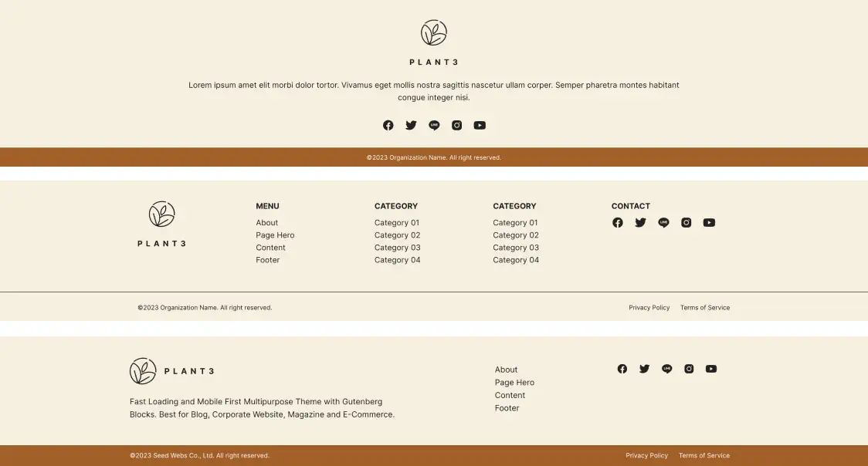Open Facebook icon beside the bottom footer links
This screenshot has height=466, width=868.
click(x=622, y=369)
